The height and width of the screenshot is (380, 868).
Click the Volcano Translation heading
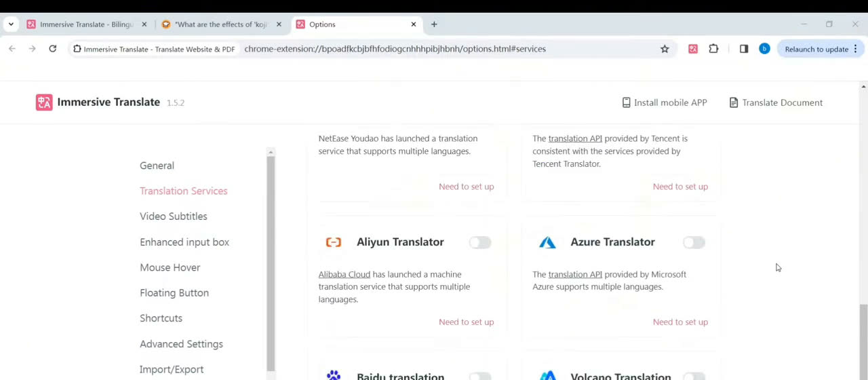pos(620,377)
